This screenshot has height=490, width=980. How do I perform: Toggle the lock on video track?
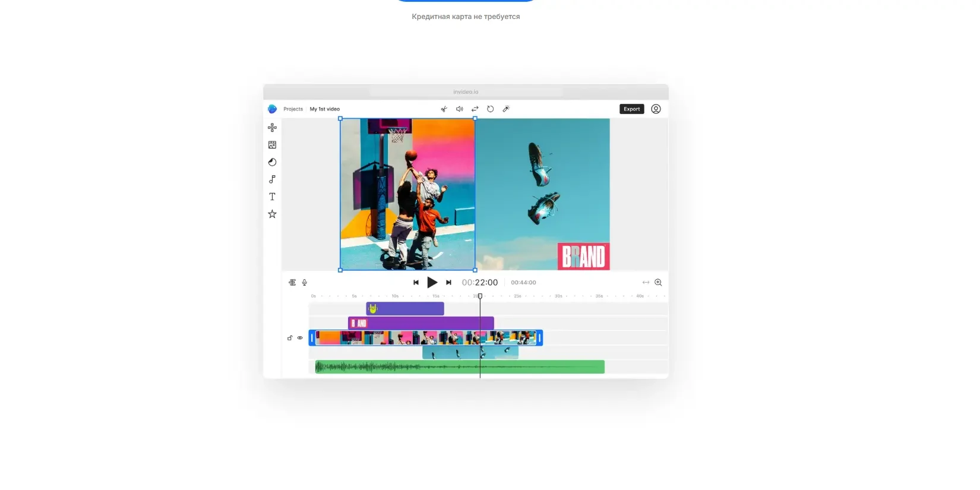pos(290,338)
